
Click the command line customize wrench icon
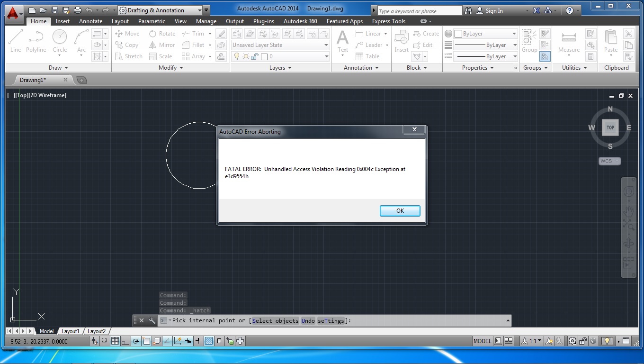[x=152, y=321]
